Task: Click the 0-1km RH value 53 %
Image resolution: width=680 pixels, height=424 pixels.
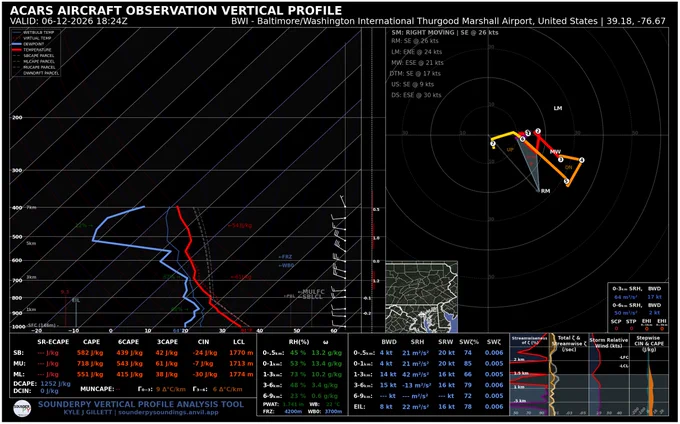Action: (298, 364)
